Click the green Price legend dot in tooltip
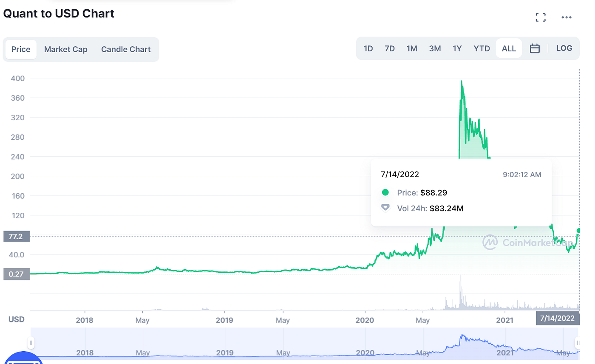 (385, 193)
